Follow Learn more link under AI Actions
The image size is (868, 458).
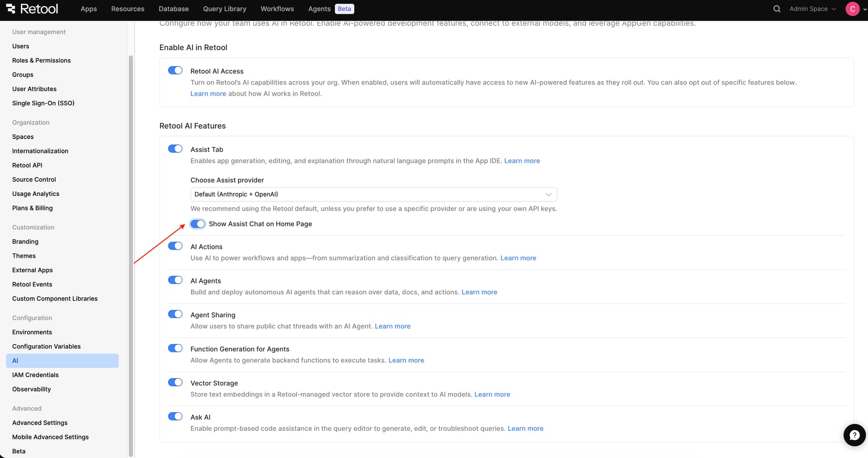click(x=518, y=258)
